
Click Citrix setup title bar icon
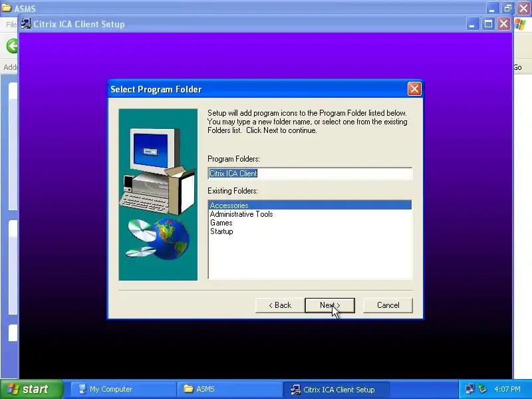coord(26,24)
